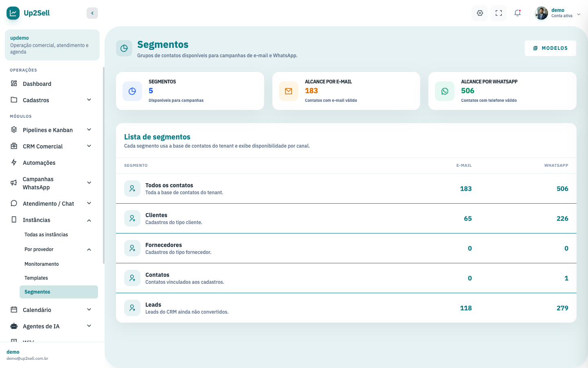Open settings gear icon in header
Viewport: 588px width, 368px height.
(480, 13)
